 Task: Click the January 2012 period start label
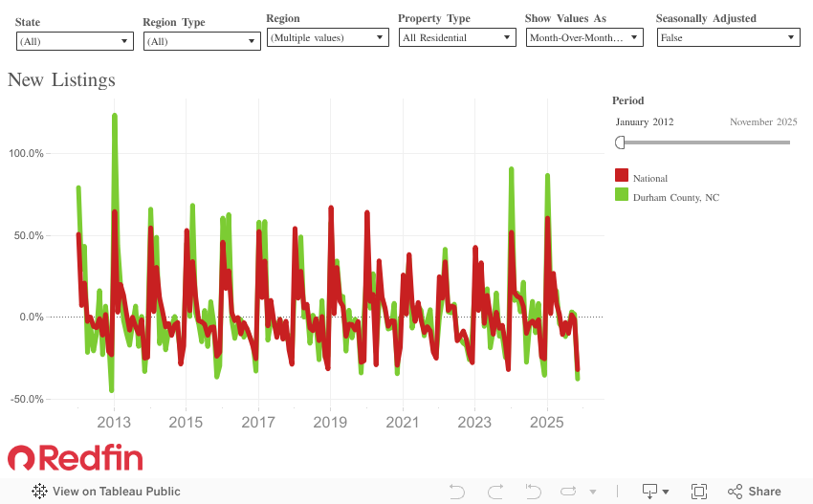(645, 121)
